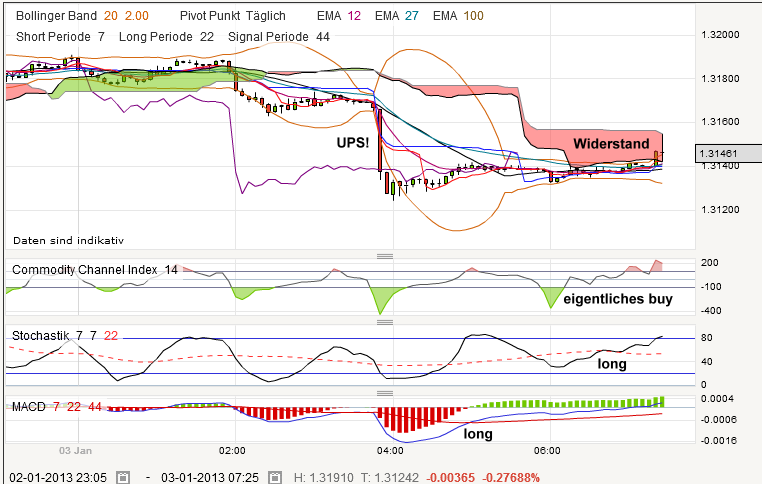Select the Widerstand annotation text
Image resolution: width=762 pixels, height=484 pixels.
pos(611,144)
